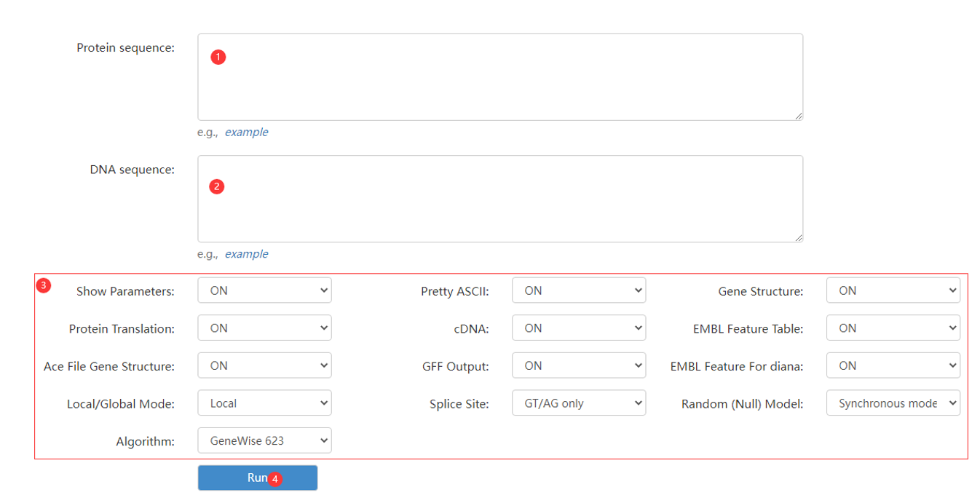Screen dimensions: 980x495
Task: Open the Gene Structure dropdown
Action: pyautogui.click(x=893, y=290)
